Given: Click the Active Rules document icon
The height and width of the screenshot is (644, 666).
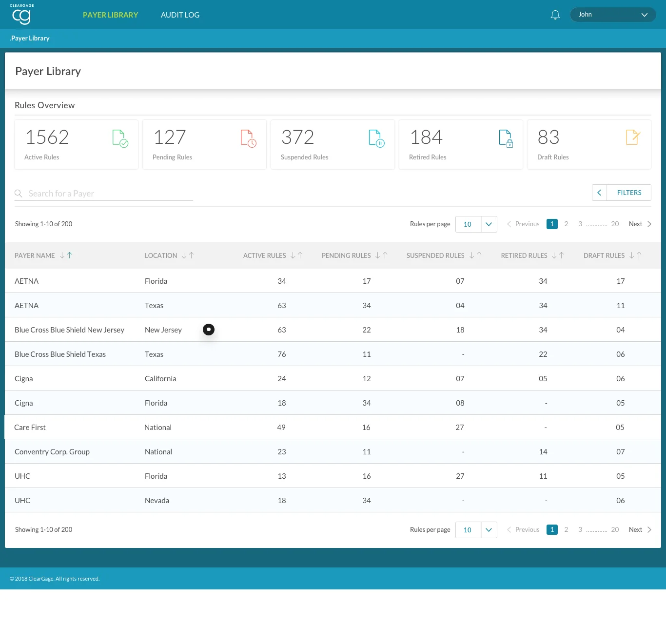Looking at the screenshot, I should [120, 138].
